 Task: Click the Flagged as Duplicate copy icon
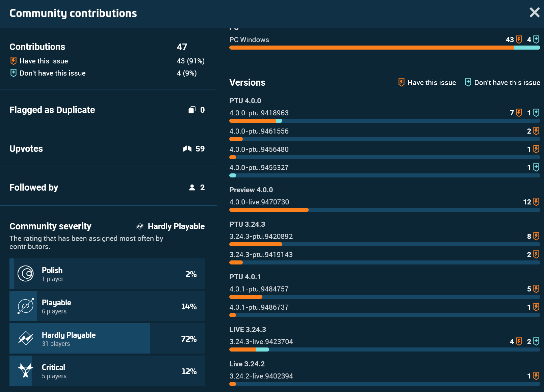[x=192, y=110]
